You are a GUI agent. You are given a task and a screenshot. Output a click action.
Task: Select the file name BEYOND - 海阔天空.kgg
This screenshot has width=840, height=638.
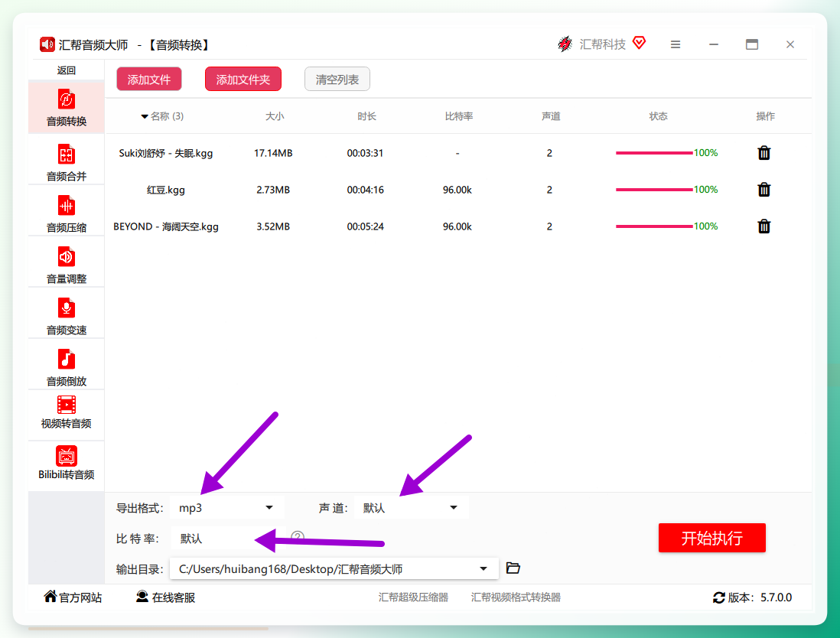click(166, 226)
